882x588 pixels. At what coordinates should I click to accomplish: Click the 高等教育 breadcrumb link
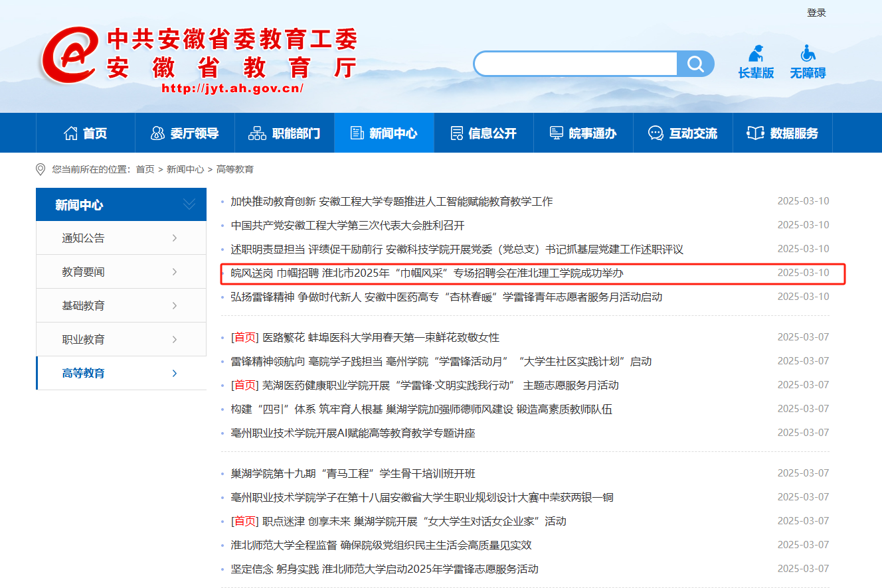[x=234, y=169]
